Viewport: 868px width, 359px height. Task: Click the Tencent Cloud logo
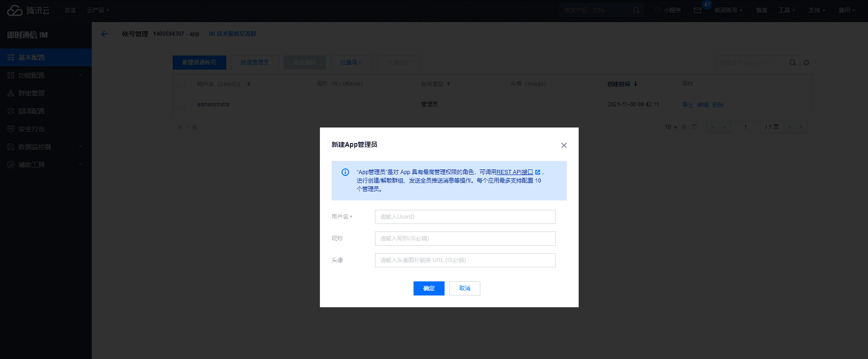(x=28, y=10)
